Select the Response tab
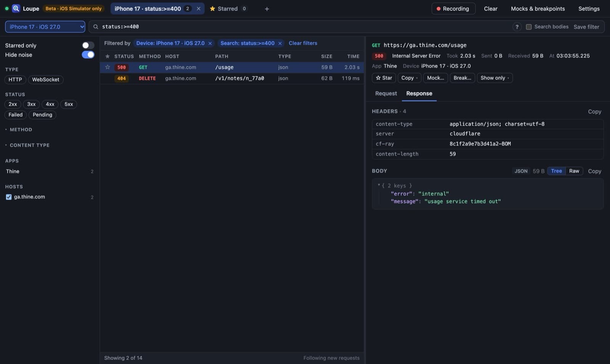The width and height of the screenshot is (610, 364). [x=419, y=93]
